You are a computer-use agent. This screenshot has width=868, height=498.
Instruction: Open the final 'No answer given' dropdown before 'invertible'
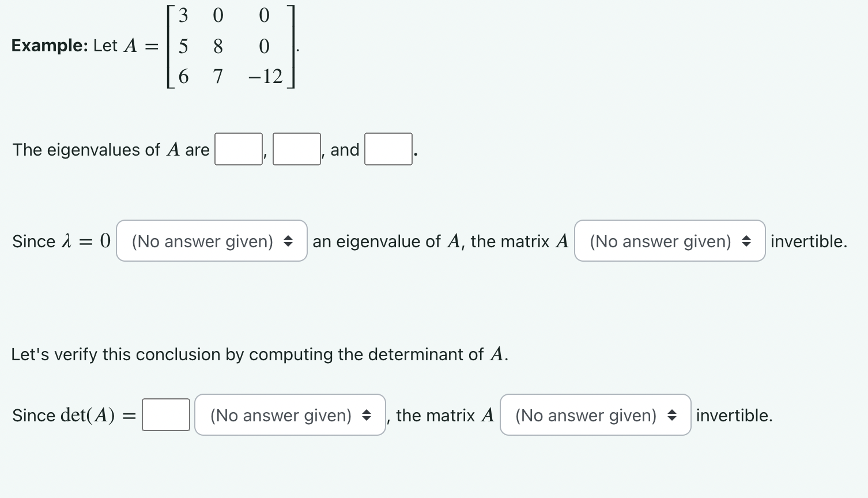coord(595,415)
